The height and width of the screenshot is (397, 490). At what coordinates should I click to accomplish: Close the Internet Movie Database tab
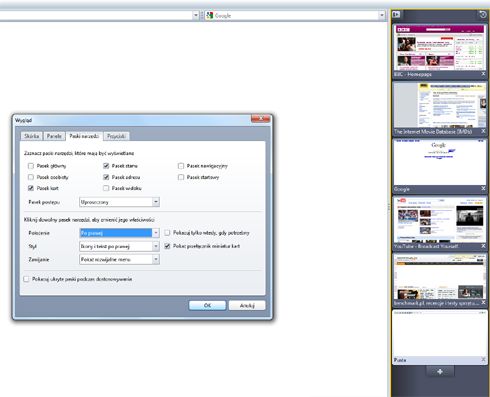[483, 131]
